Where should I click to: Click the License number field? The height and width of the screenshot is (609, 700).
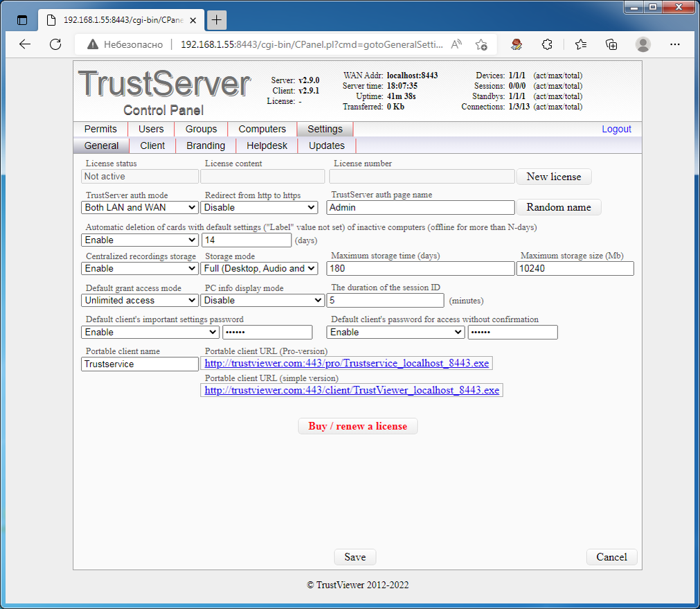[x=422, y=177]
